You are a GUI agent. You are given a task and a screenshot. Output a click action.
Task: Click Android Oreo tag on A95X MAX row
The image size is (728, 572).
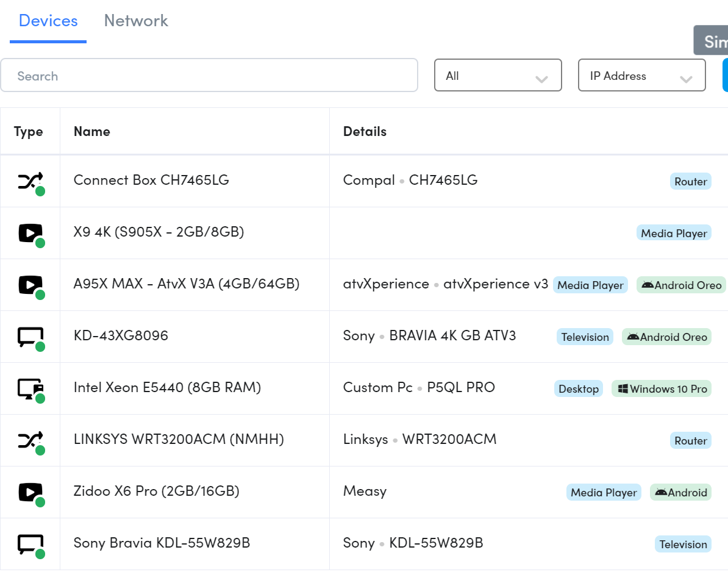[681, 285]
